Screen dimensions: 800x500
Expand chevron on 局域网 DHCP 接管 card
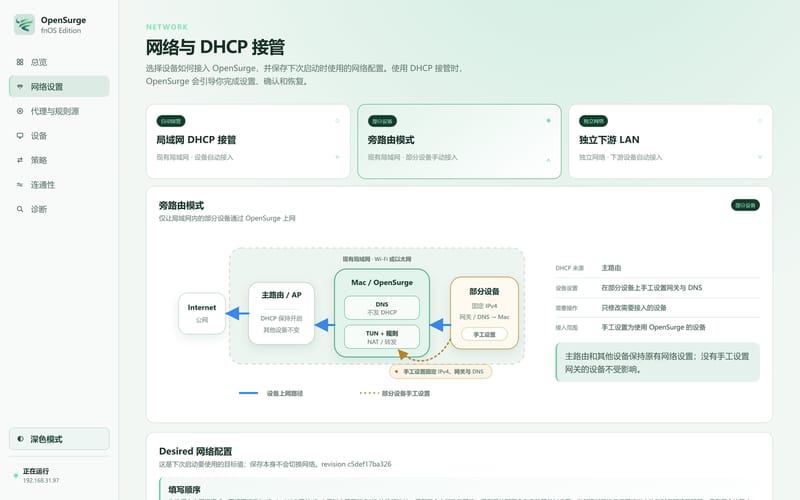(337, 157)
